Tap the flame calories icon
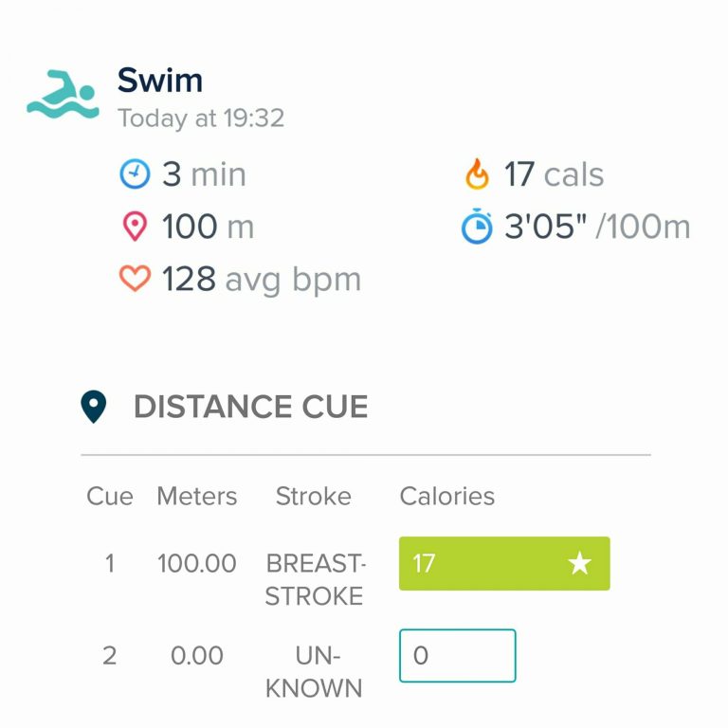The width and height of the screenshot is (728, 728). click(477, 174)
